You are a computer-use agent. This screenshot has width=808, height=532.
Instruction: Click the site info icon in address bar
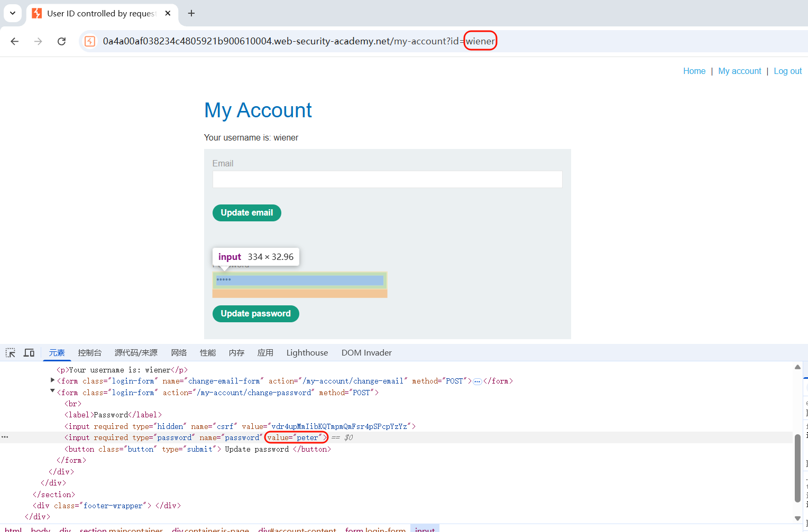point(90,41)
